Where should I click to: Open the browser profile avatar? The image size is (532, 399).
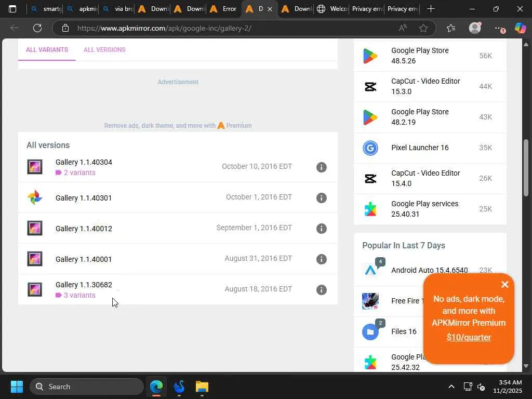(x=475, y=28)
